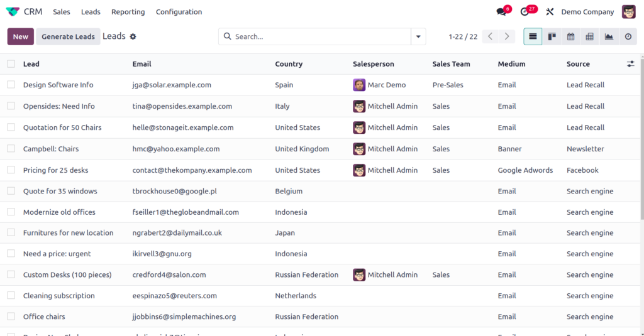
Task: Click the Generate Leads button
Action: click(68, 36)
